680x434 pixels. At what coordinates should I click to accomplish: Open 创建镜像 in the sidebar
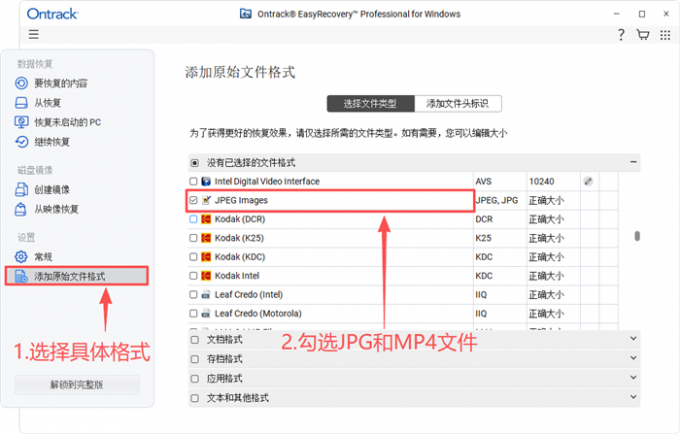(x=52, y=189)
